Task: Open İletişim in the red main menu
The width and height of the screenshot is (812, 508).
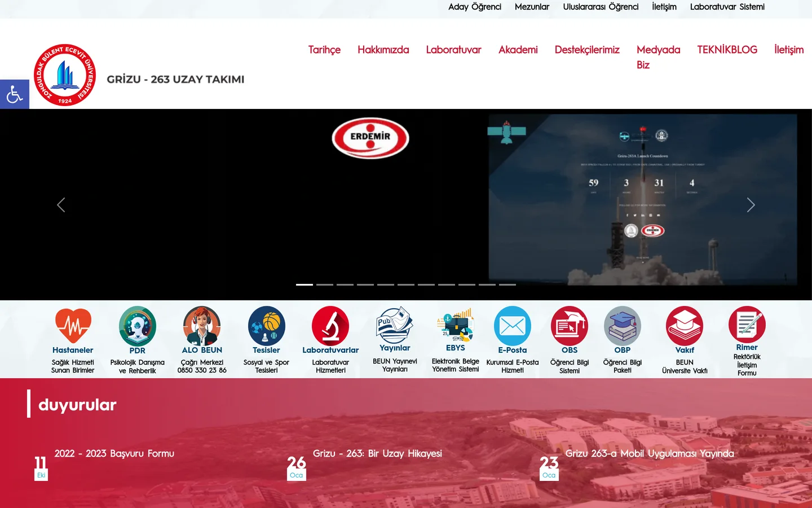Action: pyautogui.click(x=789, y=50)
